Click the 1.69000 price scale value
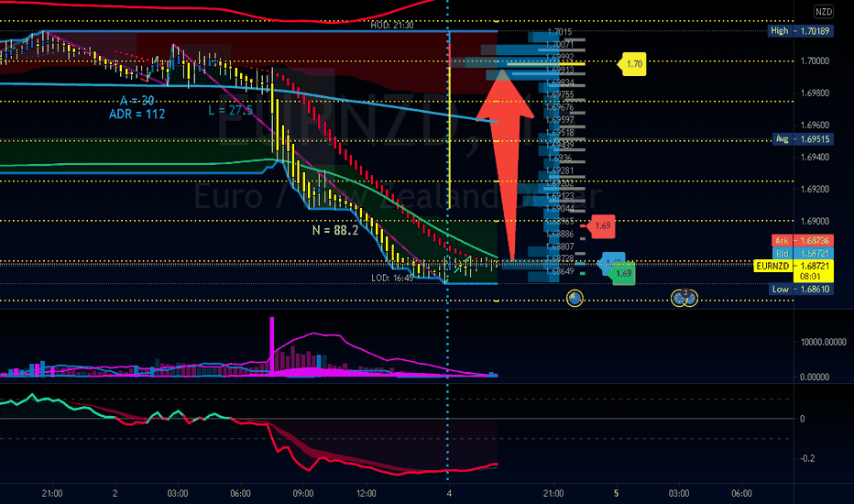 [x=815, y=222]
